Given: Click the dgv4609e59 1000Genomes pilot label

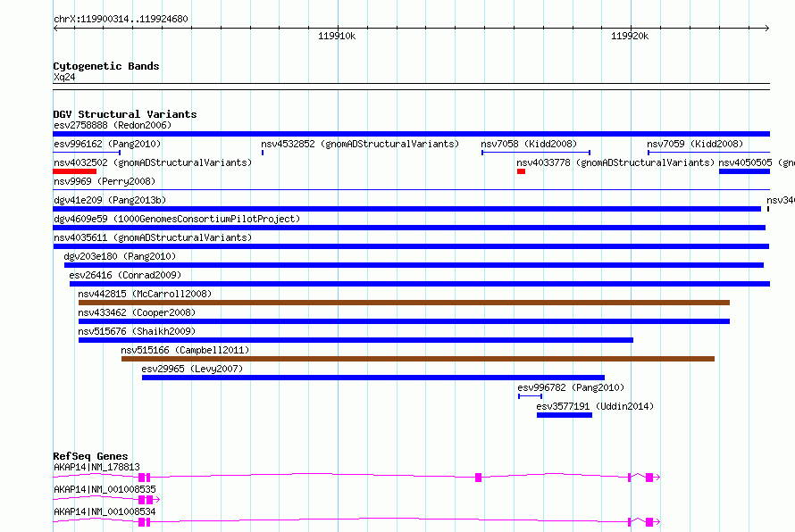Looking at the screenshot, I should coord(177,219).
